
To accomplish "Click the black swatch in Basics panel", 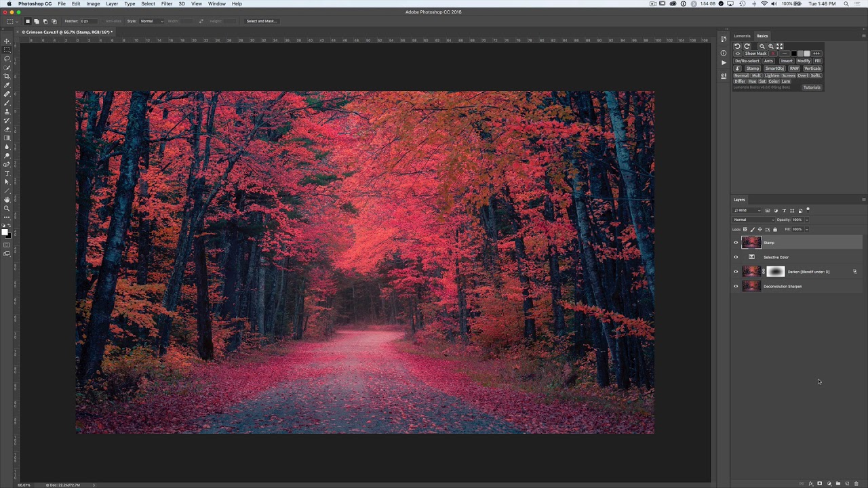I will [x=794, y=54].
